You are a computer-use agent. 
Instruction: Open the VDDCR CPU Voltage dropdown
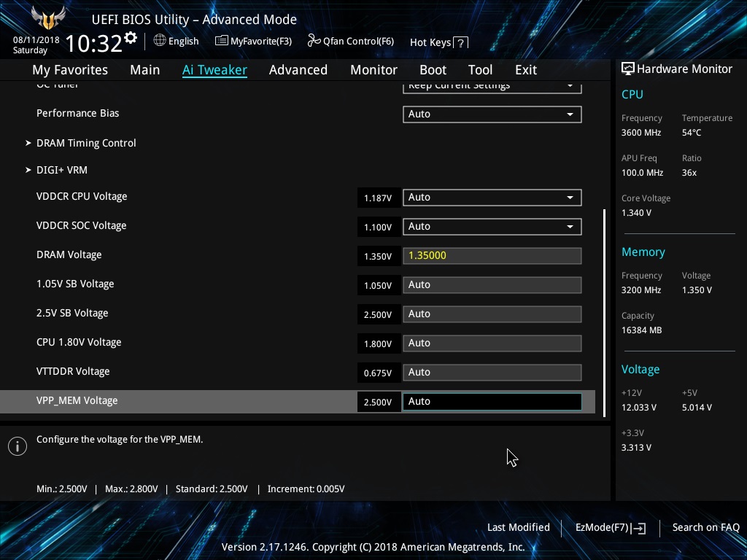[x=492, y=198]
